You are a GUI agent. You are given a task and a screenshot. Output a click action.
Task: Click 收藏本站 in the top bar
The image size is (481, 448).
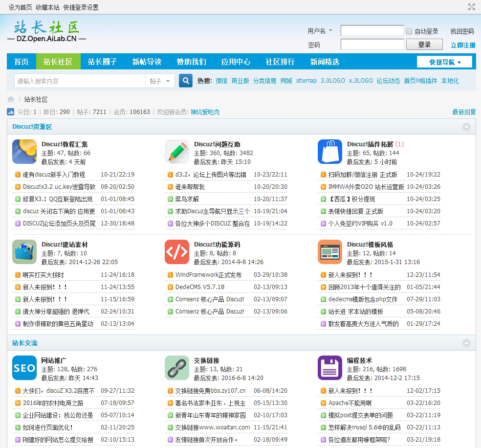pyautogui.click(x=47, y=7)
